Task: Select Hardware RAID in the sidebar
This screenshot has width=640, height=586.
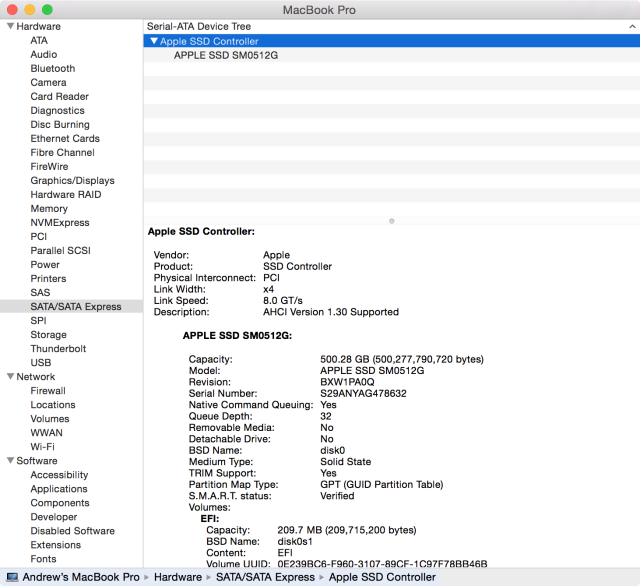Action: (x=66, y=194)
